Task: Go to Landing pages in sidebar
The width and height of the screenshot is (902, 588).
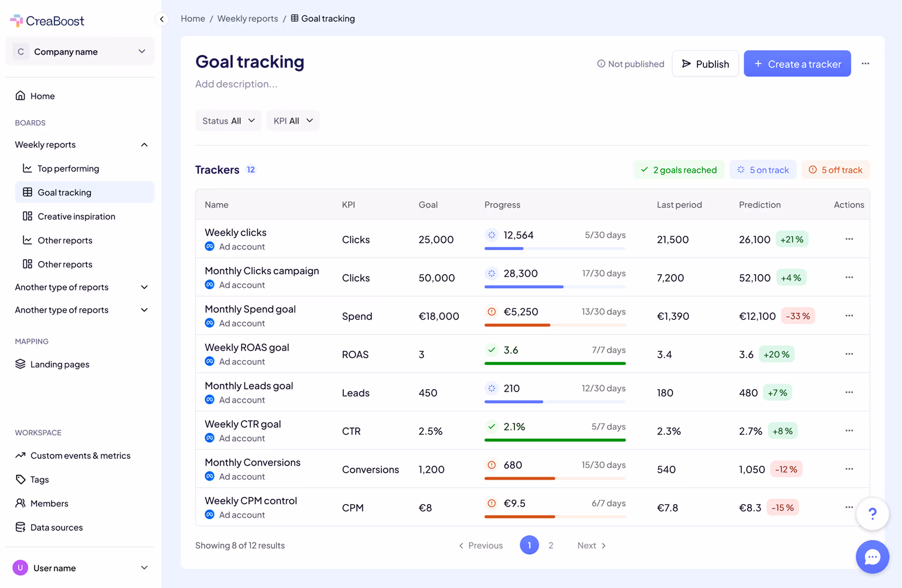Action: (x=60, y=364)
